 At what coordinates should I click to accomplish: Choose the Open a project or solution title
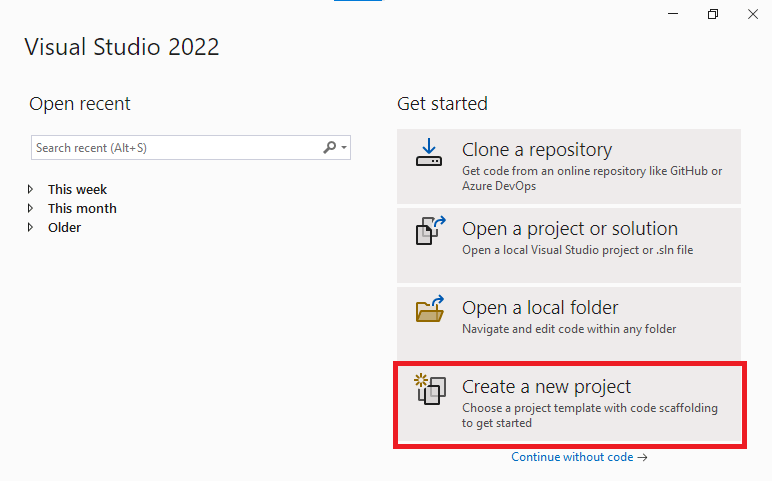tap(570, 229)
